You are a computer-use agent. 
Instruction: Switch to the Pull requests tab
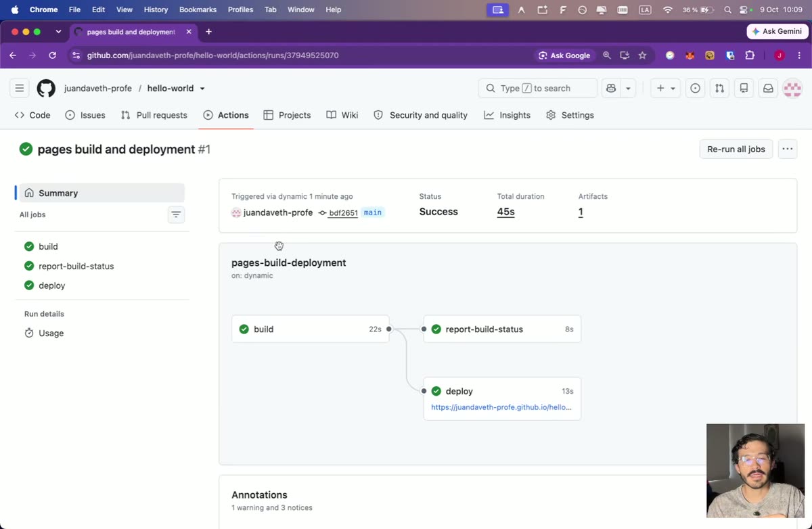pos(154,115)
